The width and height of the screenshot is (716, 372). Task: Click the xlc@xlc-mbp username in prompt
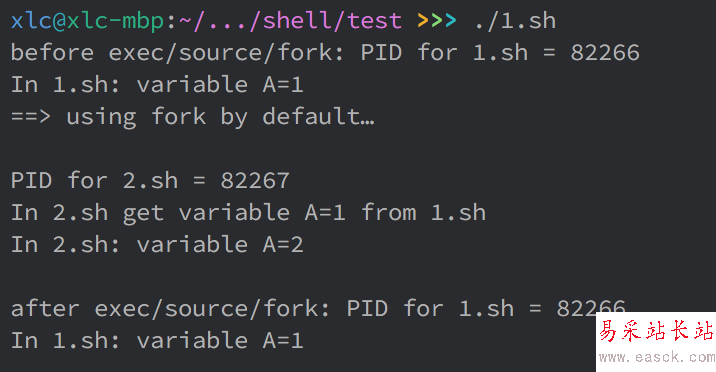[x=87, y=22]
